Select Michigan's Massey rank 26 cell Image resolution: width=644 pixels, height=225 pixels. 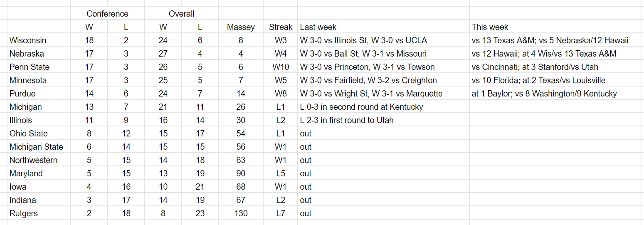click(x=241, y=107)
